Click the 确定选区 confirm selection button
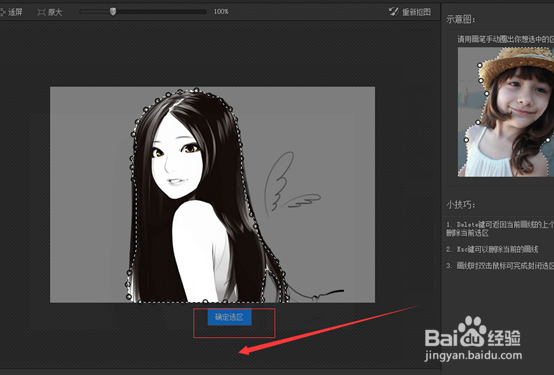 pos(229,317)
